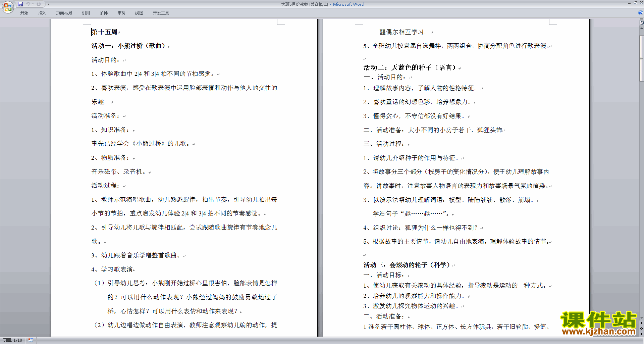Open the undo history dropdown arrow

tap(33, 4)
